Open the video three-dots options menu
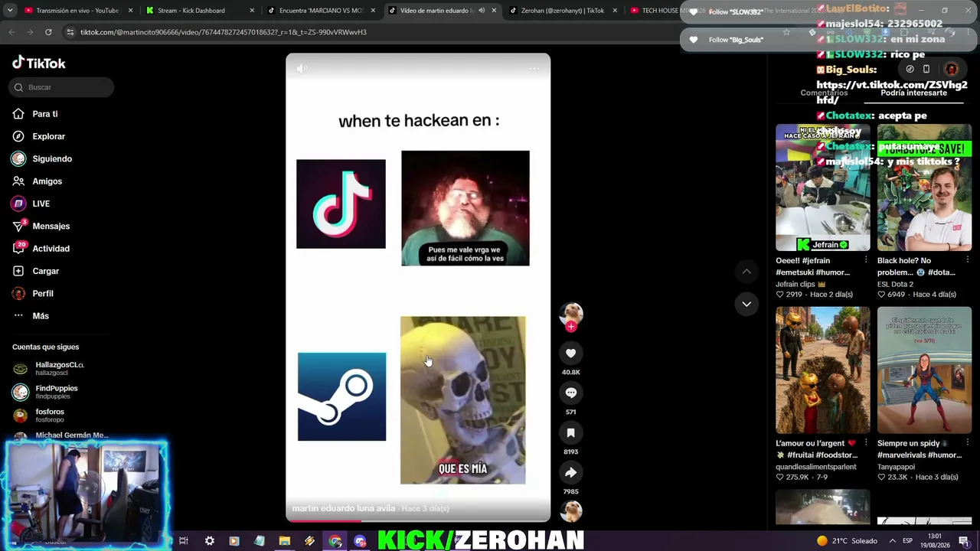980x551 pixels. pyautogui.click(x=534, y=69)
